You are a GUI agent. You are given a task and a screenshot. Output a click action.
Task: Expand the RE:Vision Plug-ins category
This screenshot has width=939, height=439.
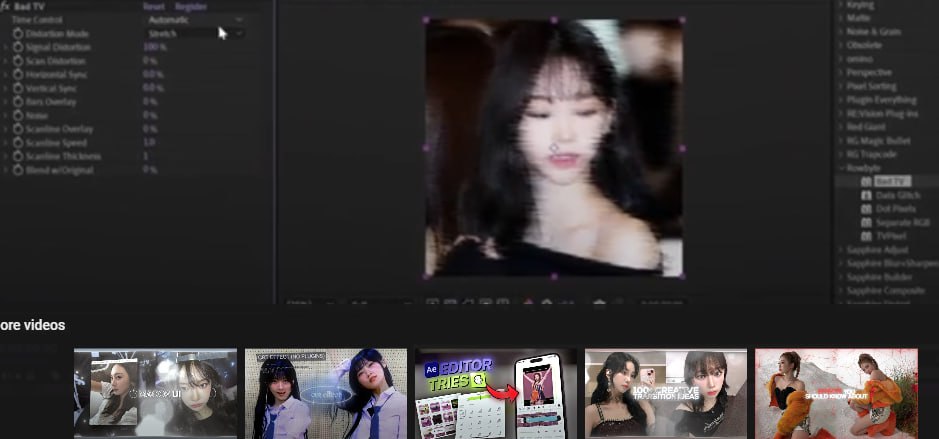coord(841,114)
